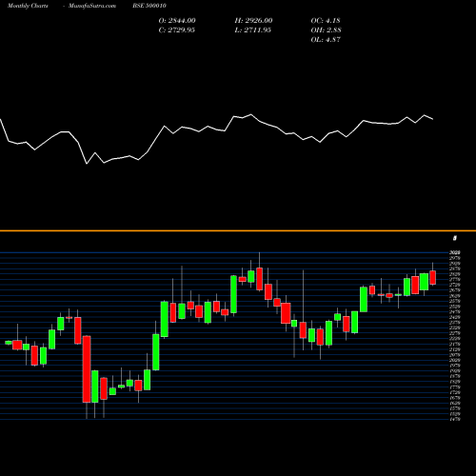Click the close value "C: 2729.95"
Screen dimensions: 476x476
[x=176, y=30]
